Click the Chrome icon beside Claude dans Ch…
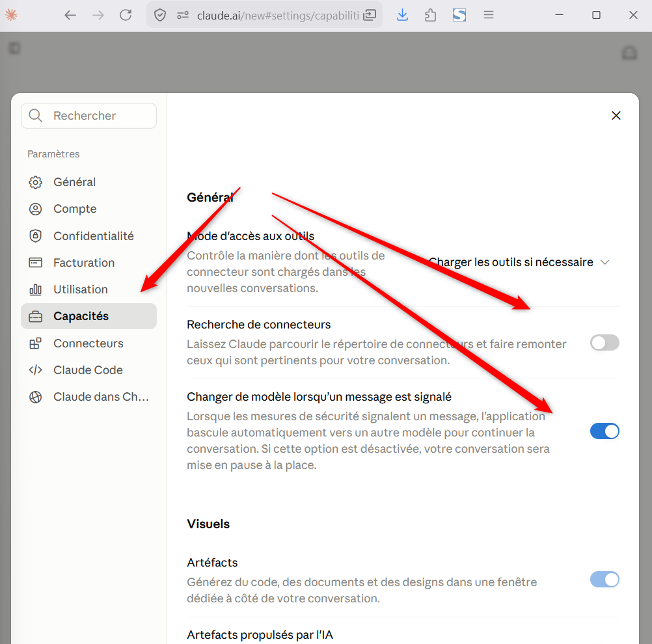 coord(35,397)
